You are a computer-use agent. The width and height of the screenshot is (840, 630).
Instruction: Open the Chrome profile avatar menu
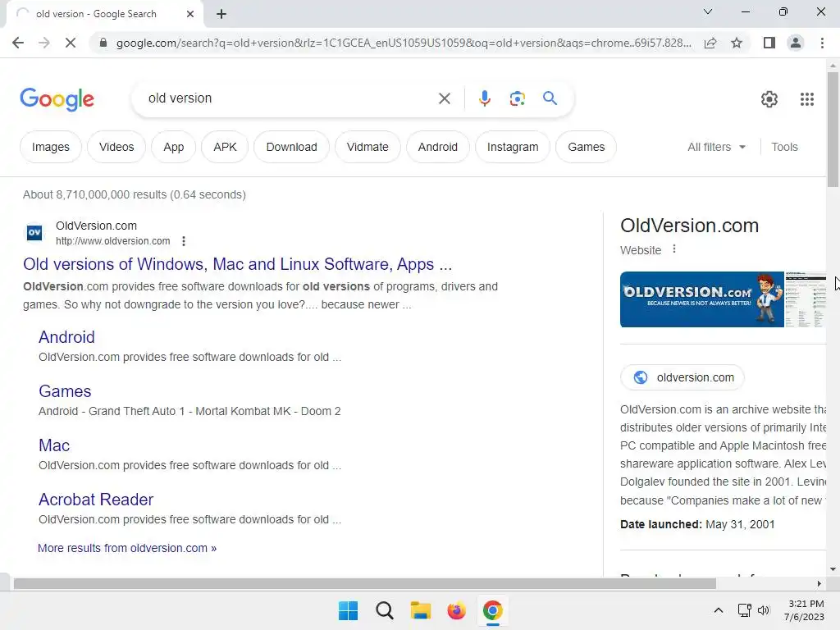[x=796, y=43]
